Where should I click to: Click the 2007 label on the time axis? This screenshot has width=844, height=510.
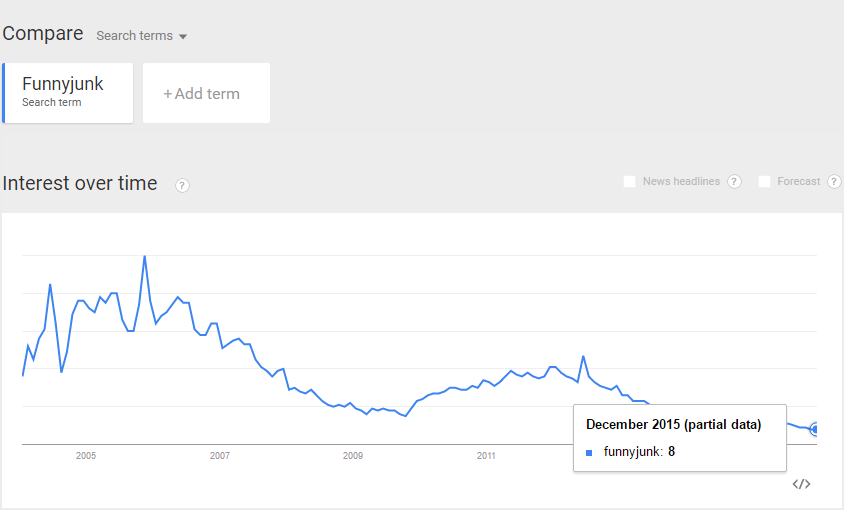(x=219, y=456)
